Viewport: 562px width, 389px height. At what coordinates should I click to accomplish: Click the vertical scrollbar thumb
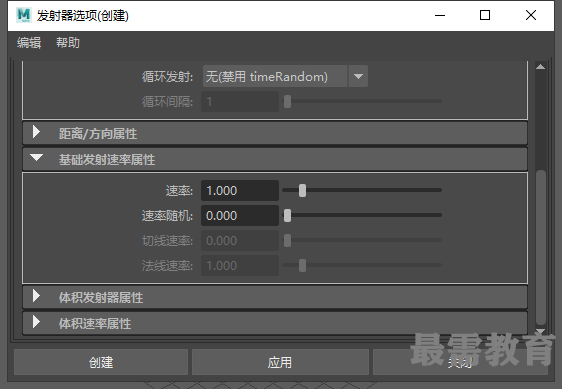[540, 247]
